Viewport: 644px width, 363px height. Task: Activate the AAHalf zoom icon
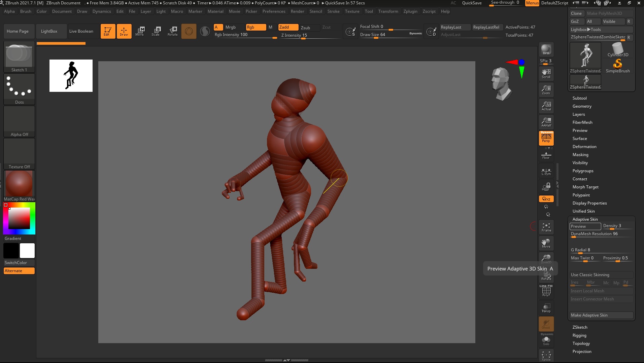pyautogui.click(x=546, y=122)
